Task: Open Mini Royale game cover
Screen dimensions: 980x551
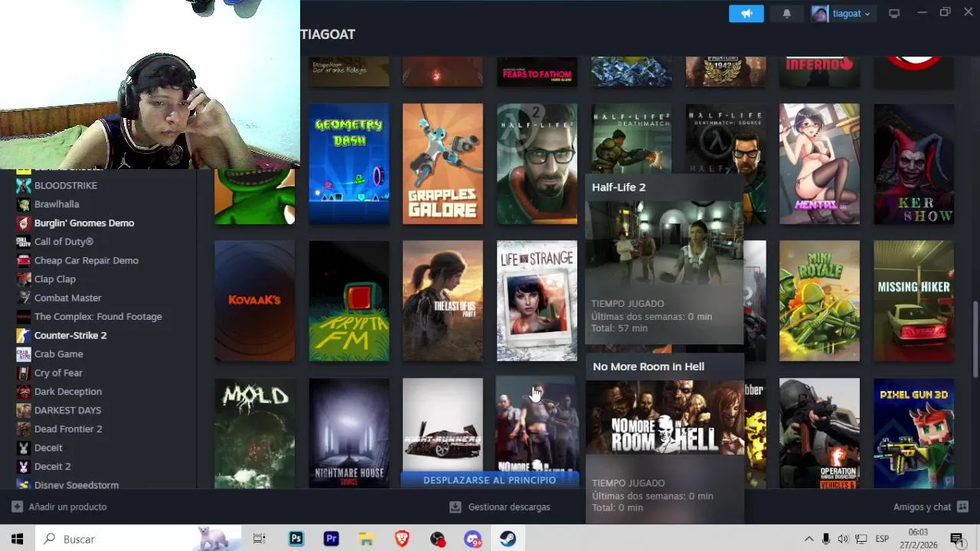Action: point(819,301)
